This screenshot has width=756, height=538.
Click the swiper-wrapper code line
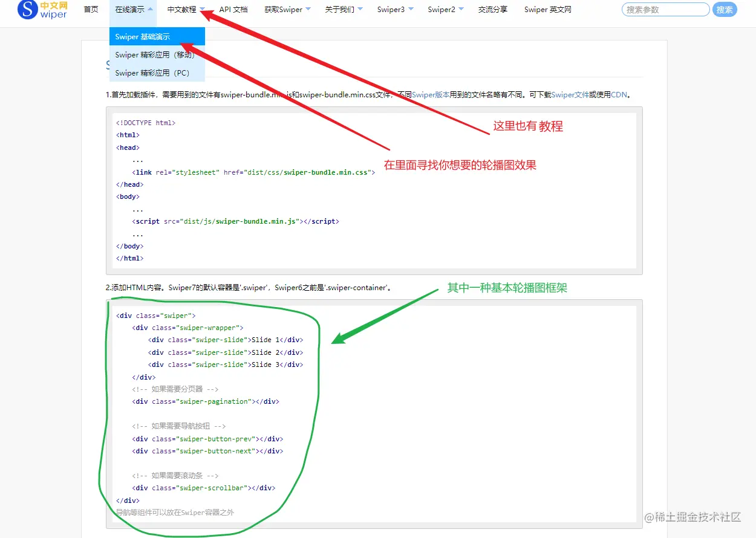(x=187, y=328)
